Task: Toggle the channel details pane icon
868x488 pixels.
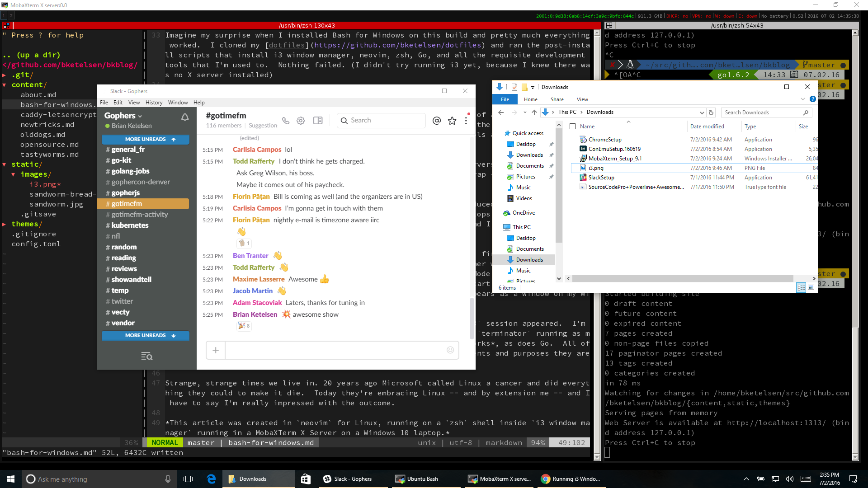Action: click(318, 121)
